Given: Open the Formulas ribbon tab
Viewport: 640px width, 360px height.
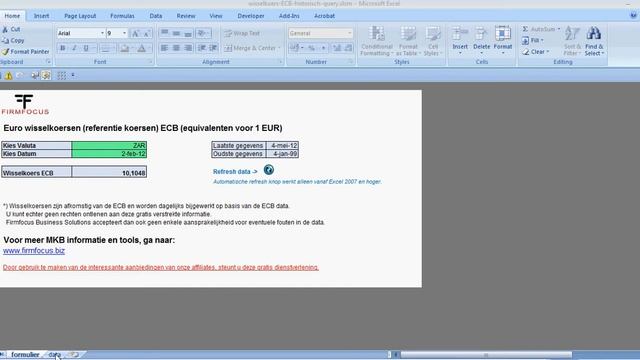Looking at the screenshot, I should pos(122,16).
